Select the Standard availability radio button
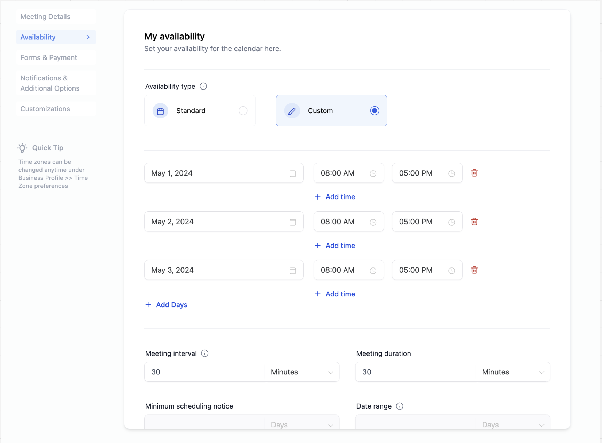 pos(243,111)
